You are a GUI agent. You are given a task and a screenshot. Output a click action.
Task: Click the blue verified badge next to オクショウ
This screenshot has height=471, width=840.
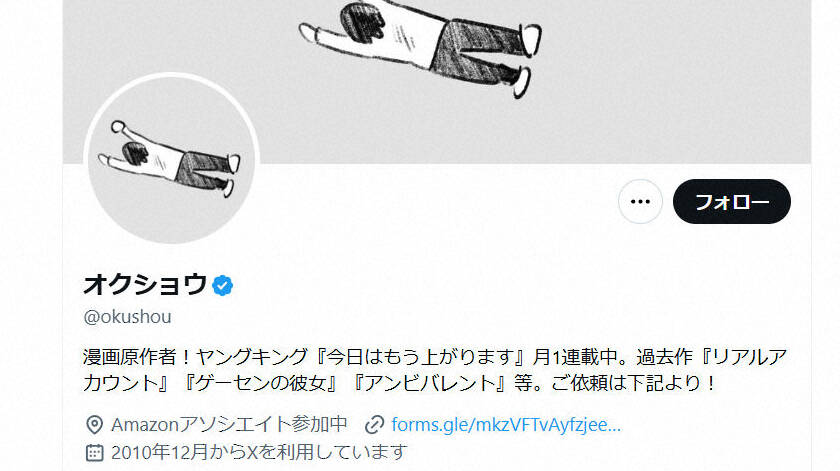point(222,286)
